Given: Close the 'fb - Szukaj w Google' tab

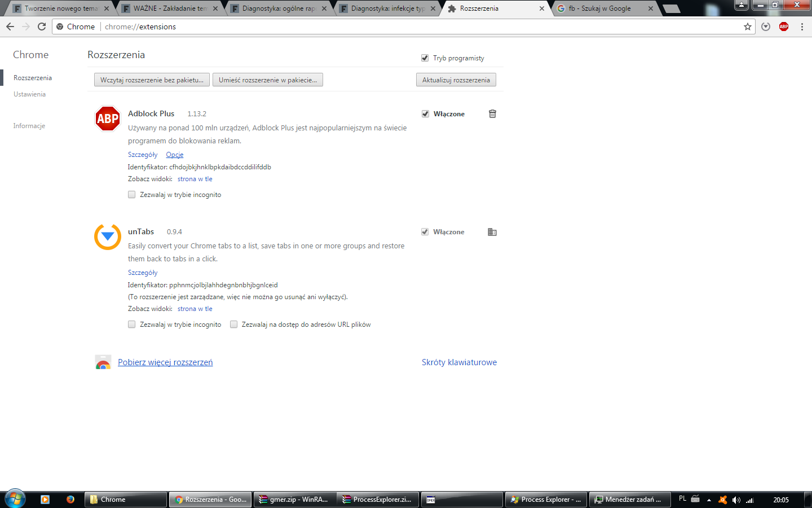Looking at the screenshot, I should (651, 8).
